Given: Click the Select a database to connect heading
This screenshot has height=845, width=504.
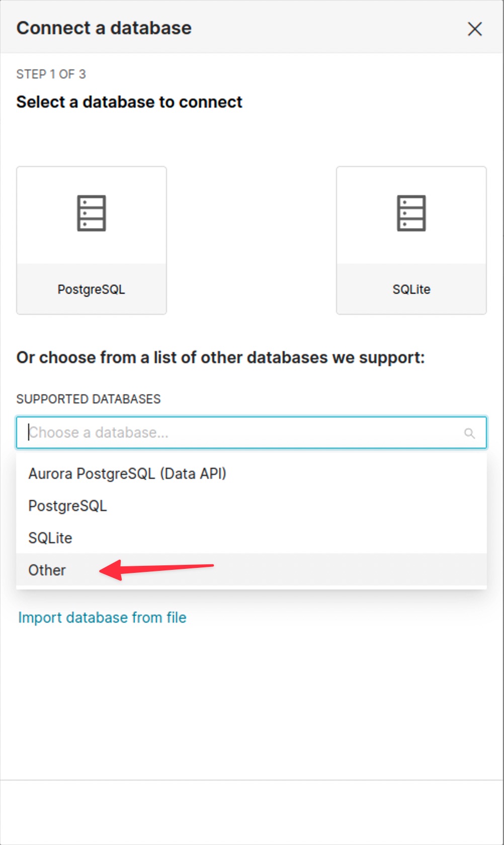Looking at the screenshot, I should (129, 102).
